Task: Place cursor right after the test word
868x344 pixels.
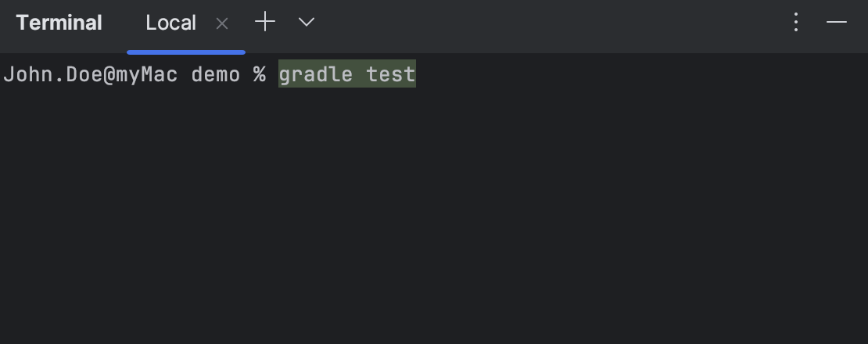Action: [417, 75]
